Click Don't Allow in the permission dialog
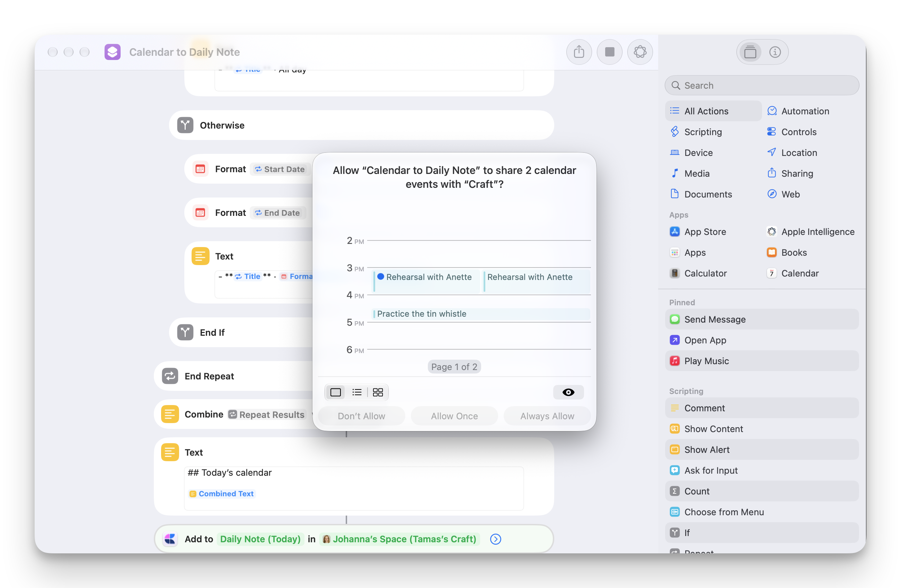 (x=361, y=416)
